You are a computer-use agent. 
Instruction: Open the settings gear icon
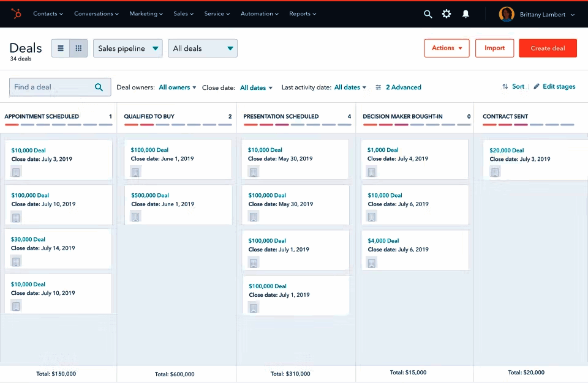447,14
